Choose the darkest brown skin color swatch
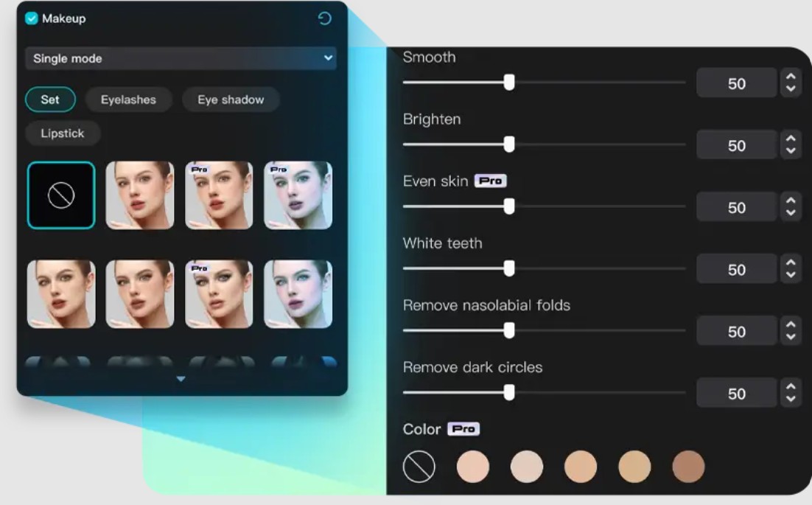 688,467
